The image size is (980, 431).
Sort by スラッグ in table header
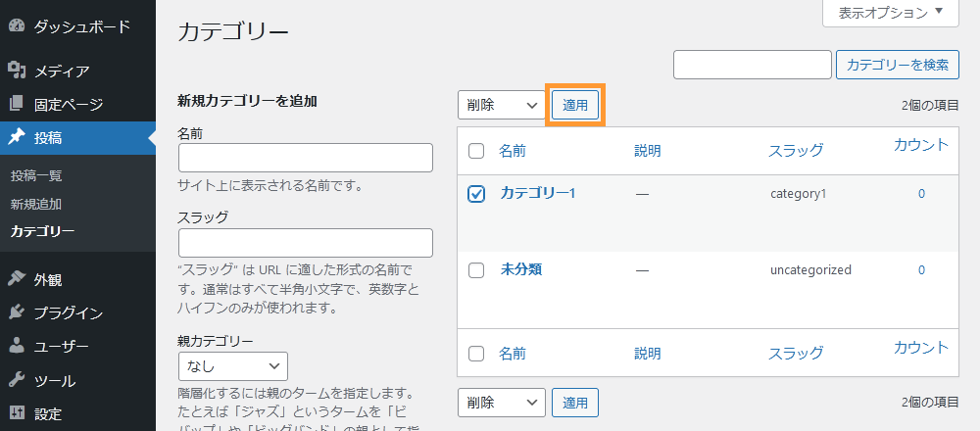pyautogui.click(x=796, y=151)
